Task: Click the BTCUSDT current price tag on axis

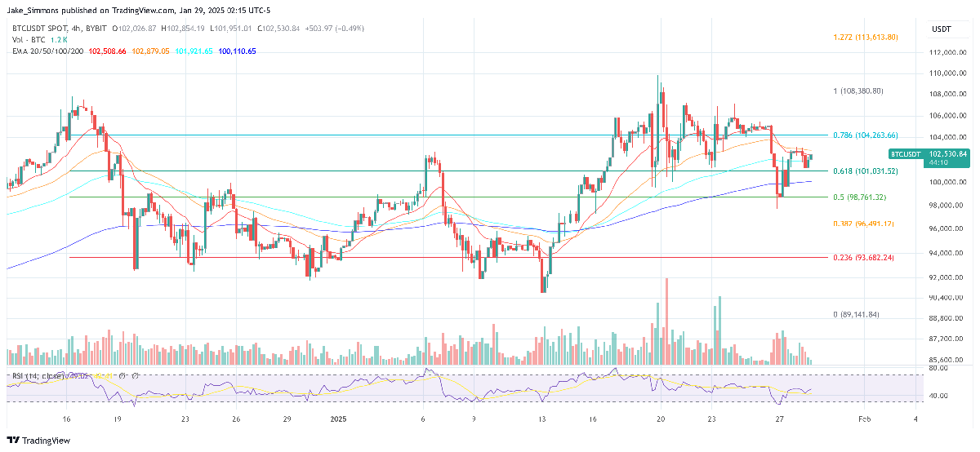Action: [x=929, y=157]
